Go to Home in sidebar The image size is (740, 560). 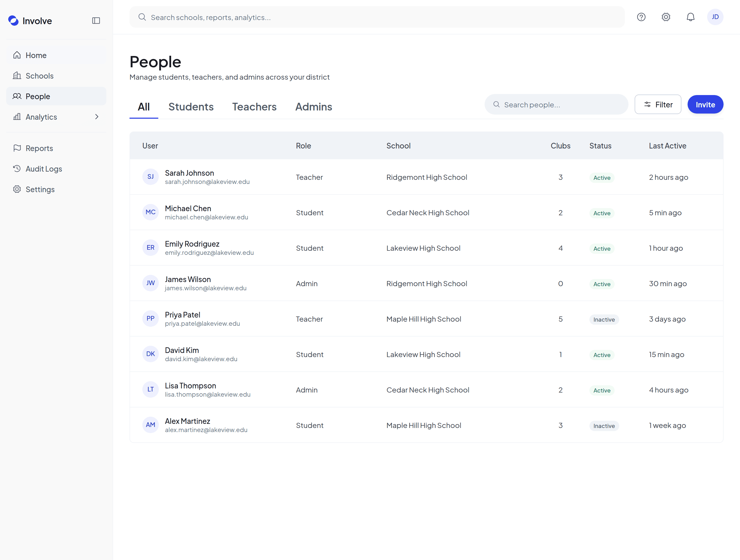pos(56,55)
